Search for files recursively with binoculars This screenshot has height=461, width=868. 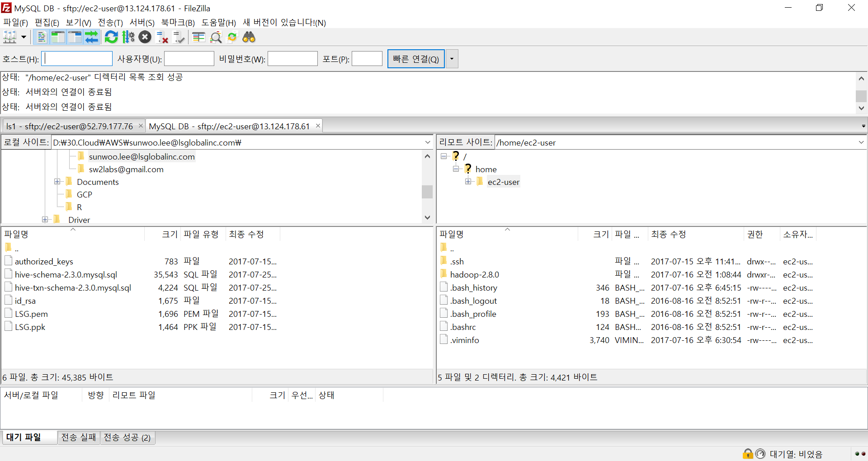click(249, 37)
